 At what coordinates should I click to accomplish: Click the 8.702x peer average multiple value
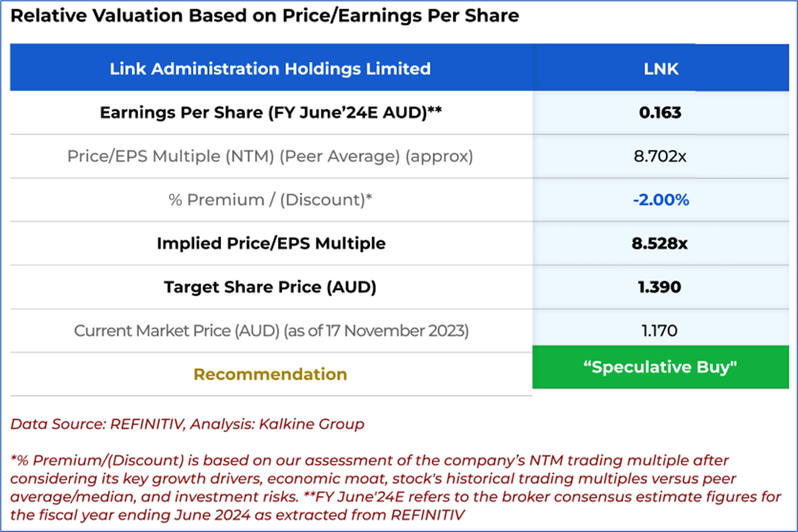[x=661, y=156]
